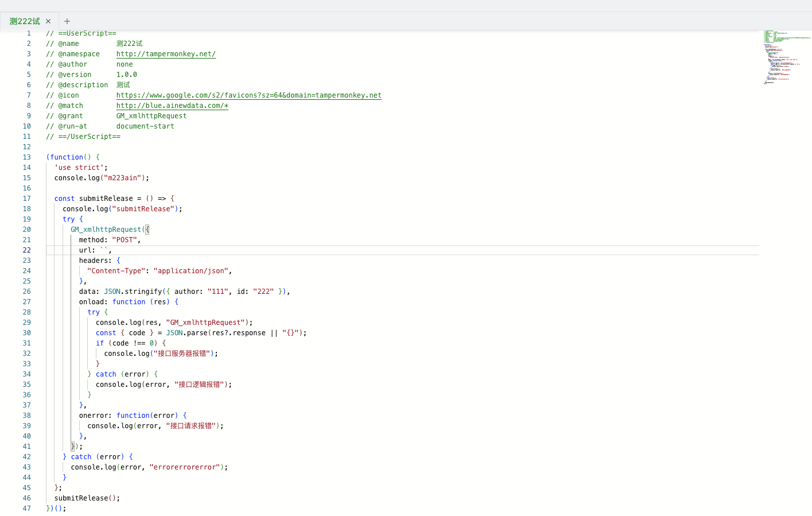
Task: Click the 'use strict' statement
Action: coord(79,168)
